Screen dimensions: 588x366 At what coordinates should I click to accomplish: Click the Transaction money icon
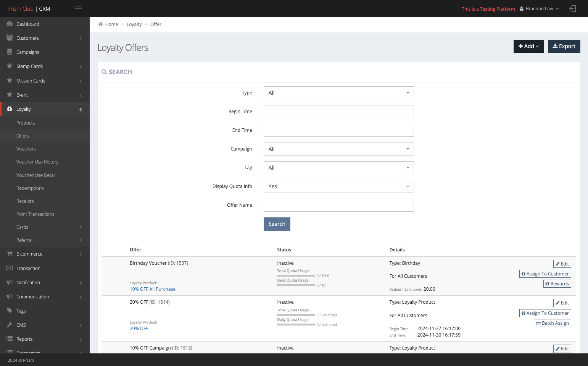[10, 268]
